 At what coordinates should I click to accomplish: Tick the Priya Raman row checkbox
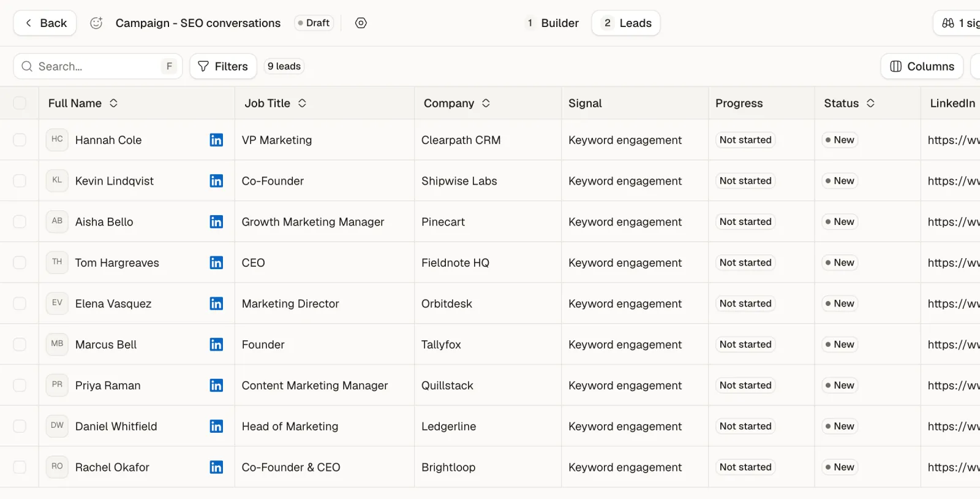(20, 385)
